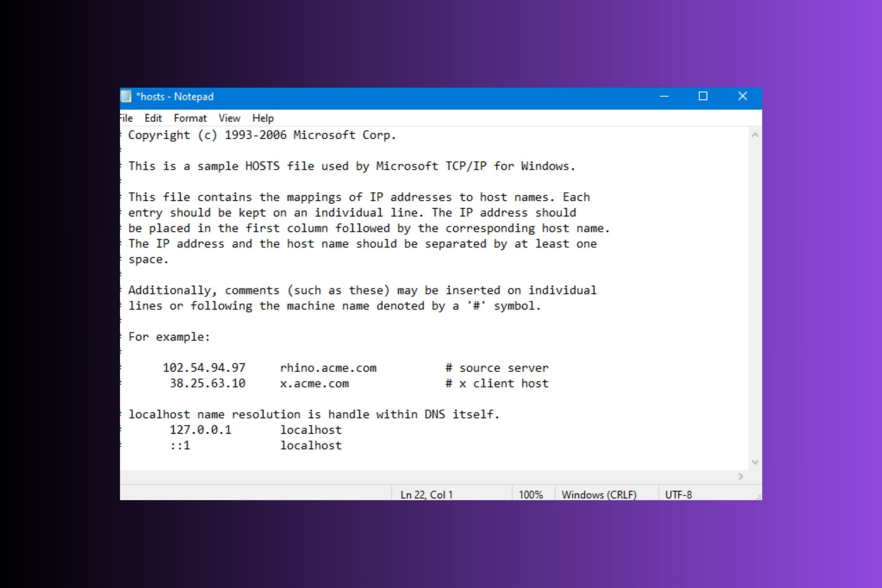882x588 pixels.
Task: Click the horizontal scrollbar right arrow
Action: (x=741, y=477)
